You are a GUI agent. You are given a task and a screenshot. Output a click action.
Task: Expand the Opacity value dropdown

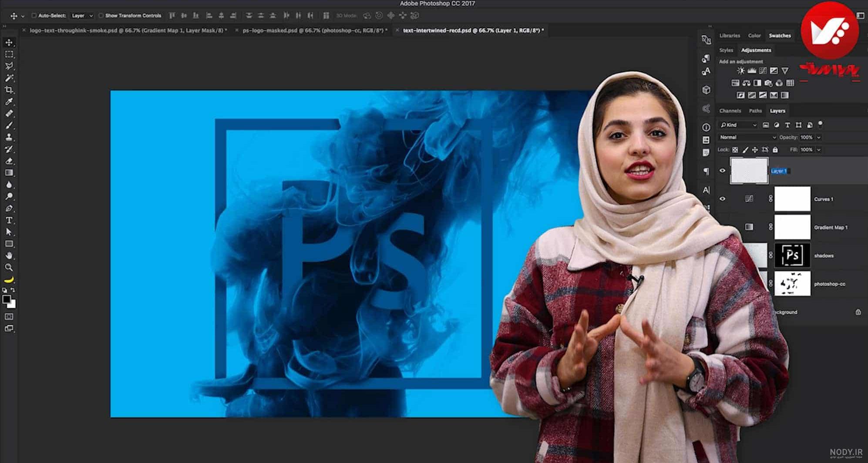point(818,137)
